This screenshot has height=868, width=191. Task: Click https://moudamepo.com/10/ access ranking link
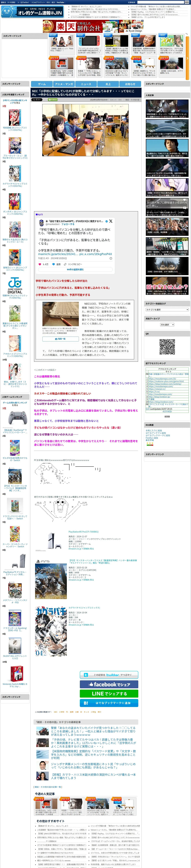pos(162,379)
